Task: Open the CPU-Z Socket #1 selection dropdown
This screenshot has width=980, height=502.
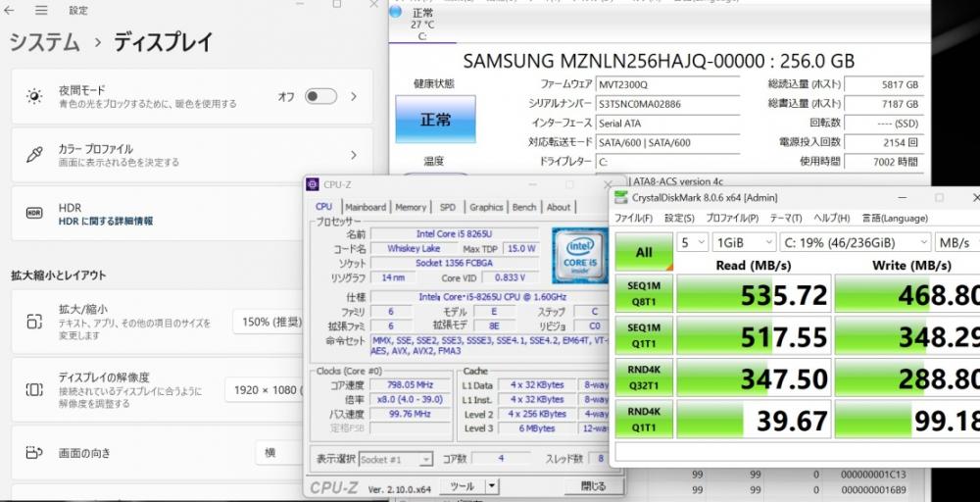Action: coord(396,459)
